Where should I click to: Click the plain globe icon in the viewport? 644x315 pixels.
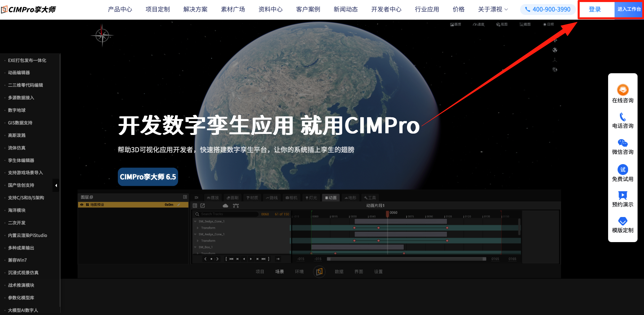click(555, 50)
